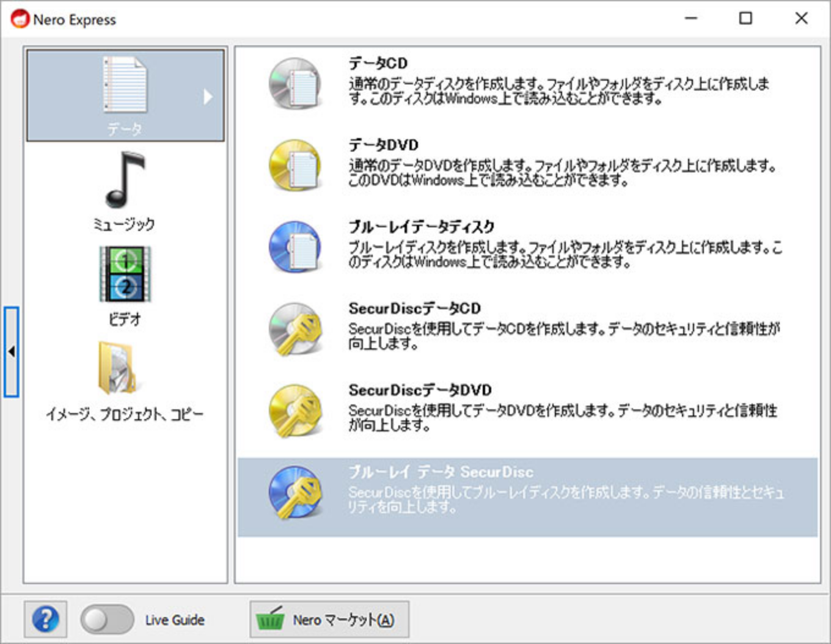Click the ブルーレイ データ SecurDisc description text
This screenshot has height=644, width=831.
click(566, 500)
